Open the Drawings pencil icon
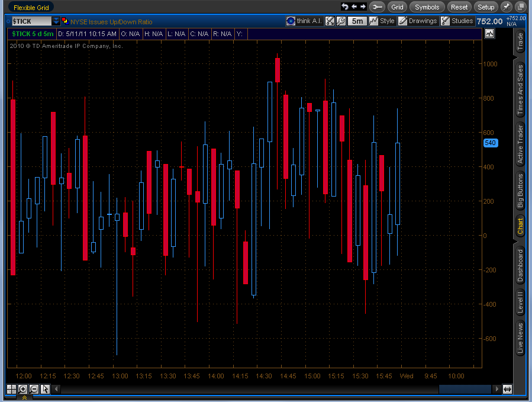 click(x=402, y=21)
